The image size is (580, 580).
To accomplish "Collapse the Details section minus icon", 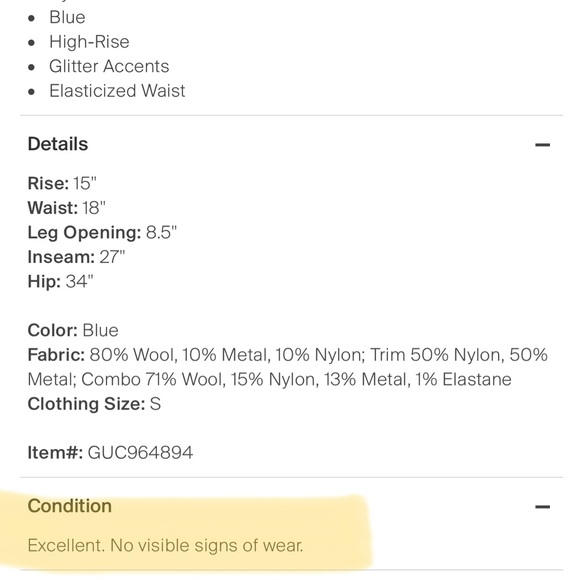I will tap(542, 145).
